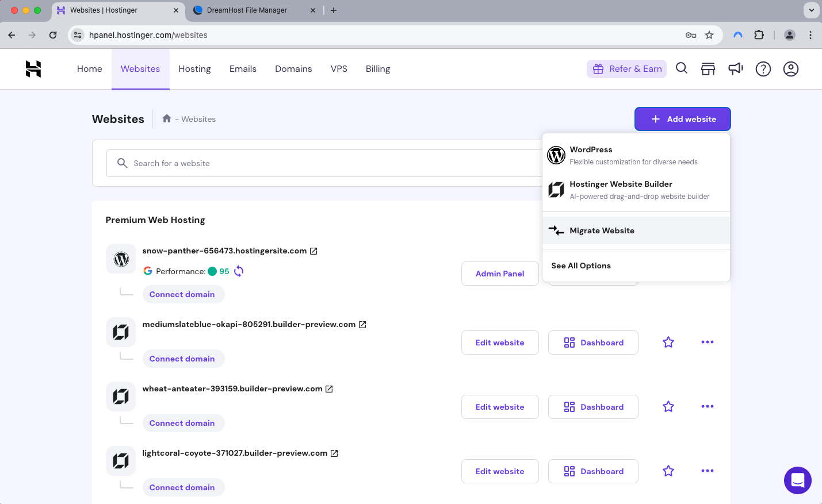Go to the VPS nav tab
Image resolution: width=822 pixels, height=504 pixels.
tap(339, 69)
